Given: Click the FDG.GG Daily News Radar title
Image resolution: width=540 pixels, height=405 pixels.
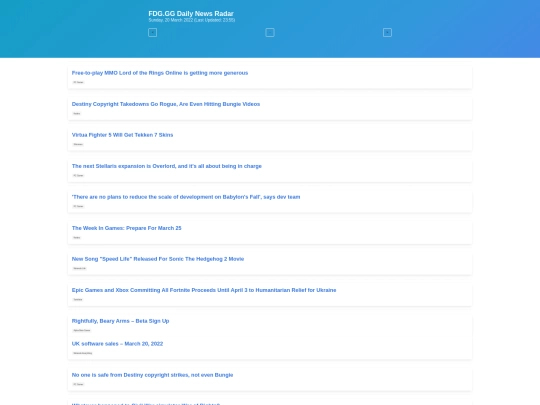Looking at the screenshot, I should tap(191, 13).
